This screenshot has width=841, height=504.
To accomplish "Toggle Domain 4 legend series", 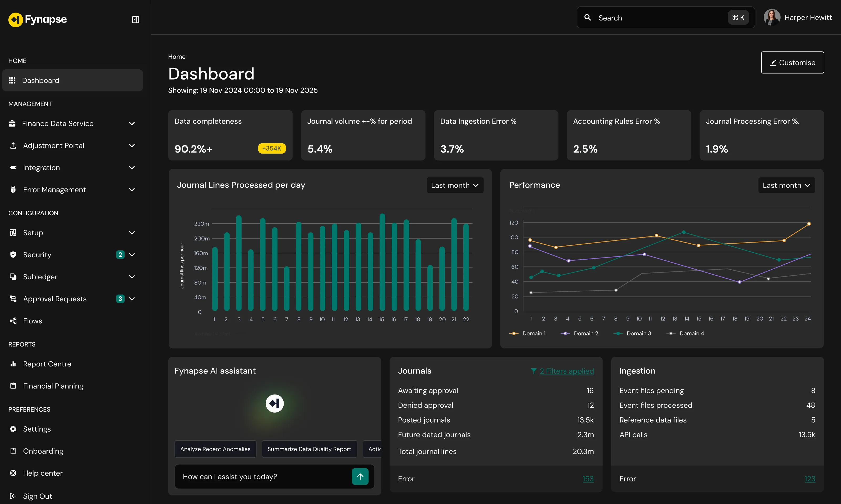I will point(685,334).
